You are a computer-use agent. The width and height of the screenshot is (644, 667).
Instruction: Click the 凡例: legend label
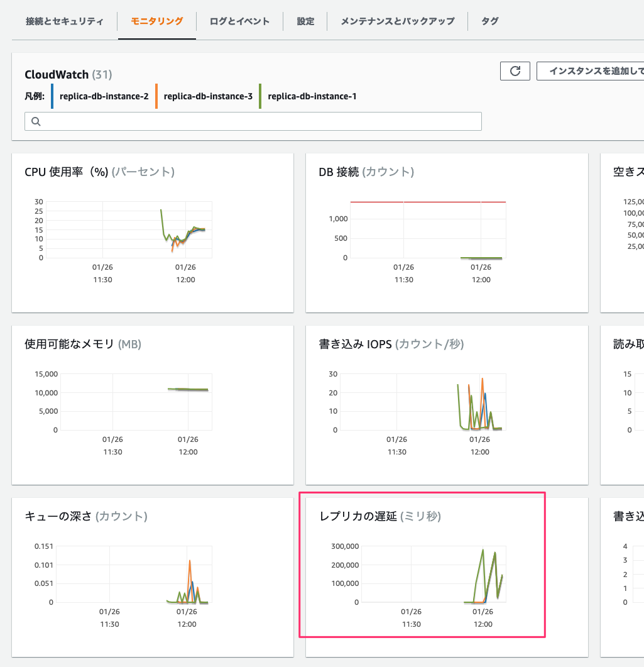pos(35,96)
